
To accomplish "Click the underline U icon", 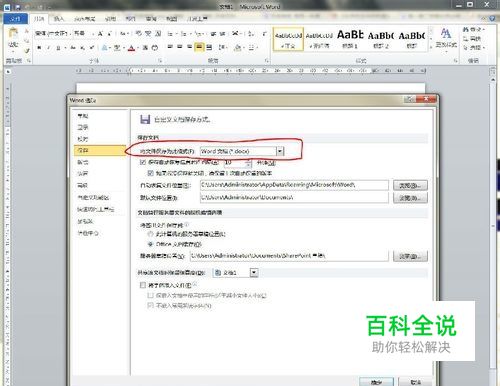I will click(58, 48).
